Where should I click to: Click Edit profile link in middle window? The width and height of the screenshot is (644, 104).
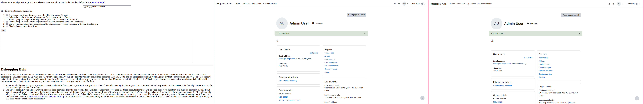[314, 53]
